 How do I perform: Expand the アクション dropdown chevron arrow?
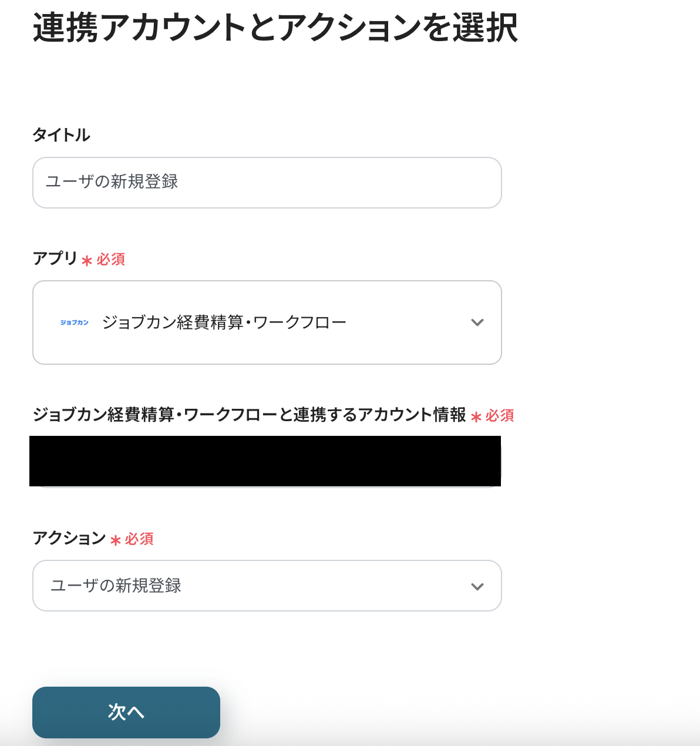(x=477, y=586)
